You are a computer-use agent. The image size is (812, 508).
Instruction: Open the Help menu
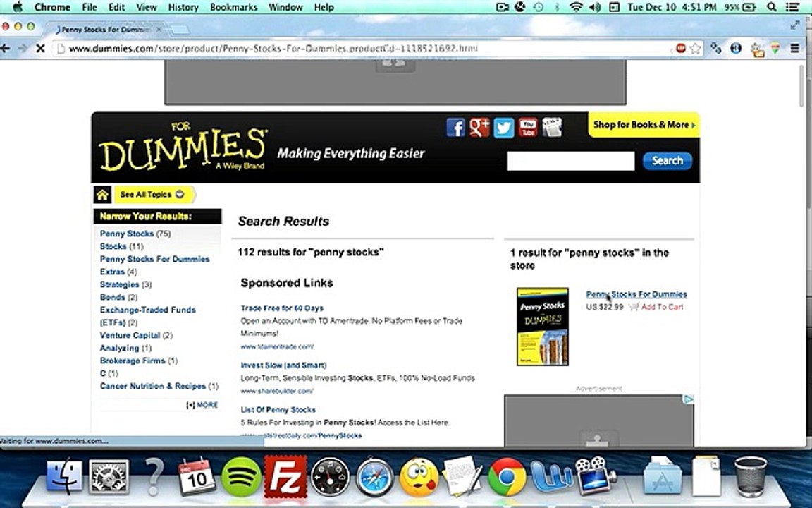(324, 7)
